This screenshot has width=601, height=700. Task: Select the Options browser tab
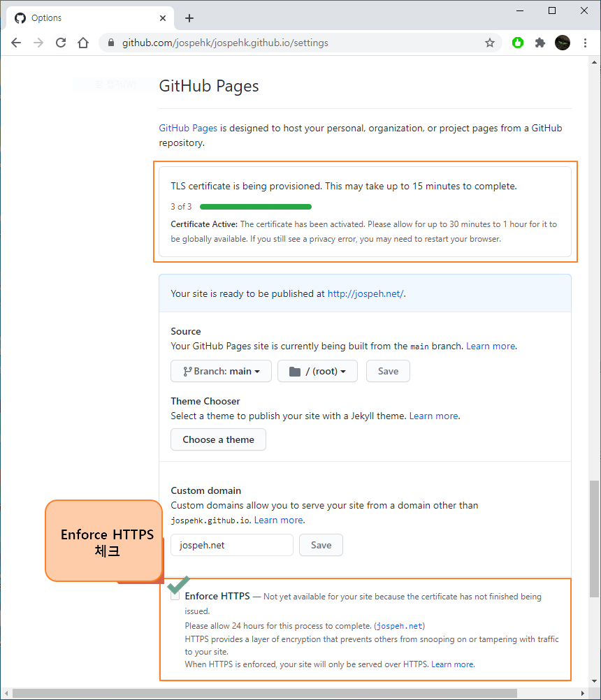pos(89,18)
